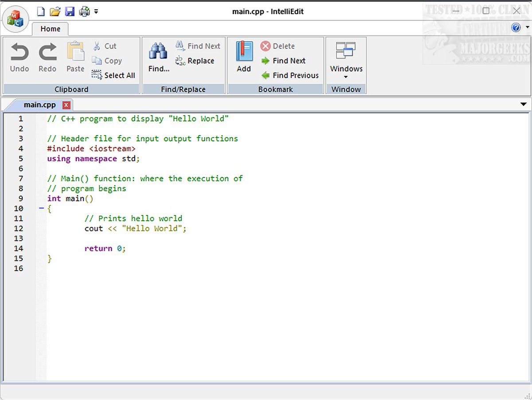Viewport: 532px width, 400px height.
Task: Redo the last undone change
Action: coord(47,57)
